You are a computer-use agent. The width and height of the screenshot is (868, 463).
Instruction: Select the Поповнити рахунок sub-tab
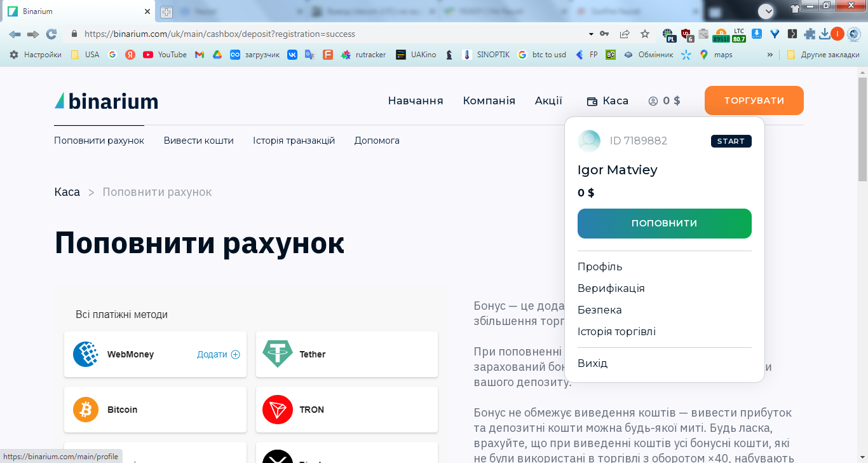[99, 141]
